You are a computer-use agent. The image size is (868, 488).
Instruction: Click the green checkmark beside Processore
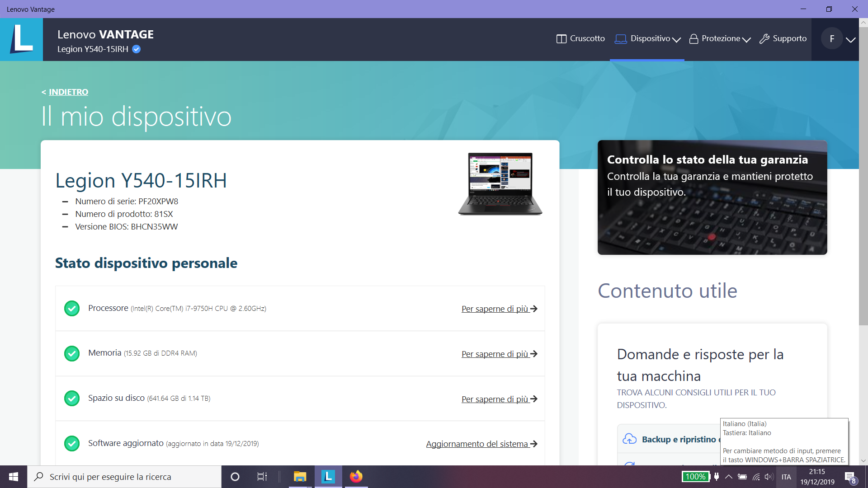[72, 309]
